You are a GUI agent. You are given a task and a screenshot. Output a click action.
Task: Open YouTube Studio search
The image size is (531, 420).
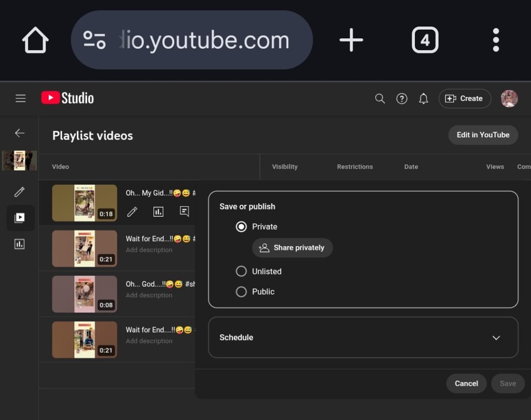(380, 98)
